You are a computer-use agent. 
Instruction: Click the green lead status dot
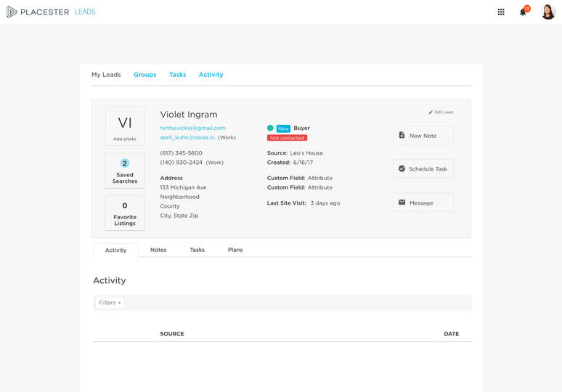click(270, 128)
